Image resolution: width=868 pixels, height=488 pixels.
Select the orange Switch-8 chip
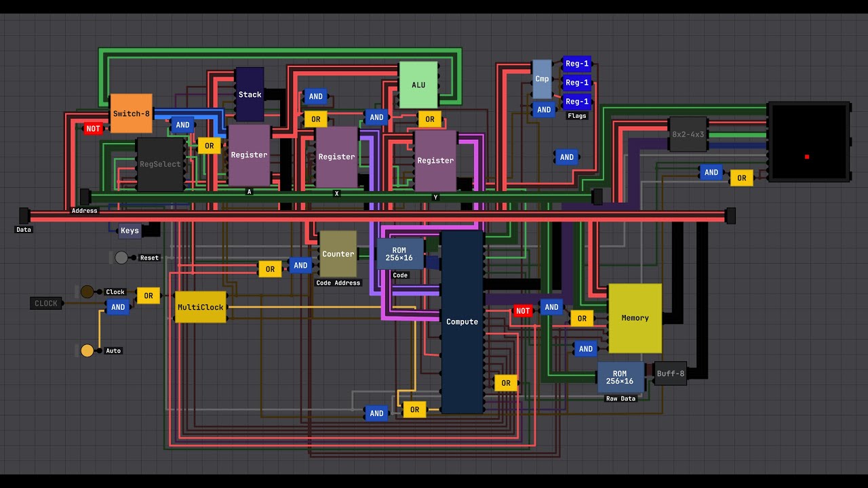(x=132, y=113)
